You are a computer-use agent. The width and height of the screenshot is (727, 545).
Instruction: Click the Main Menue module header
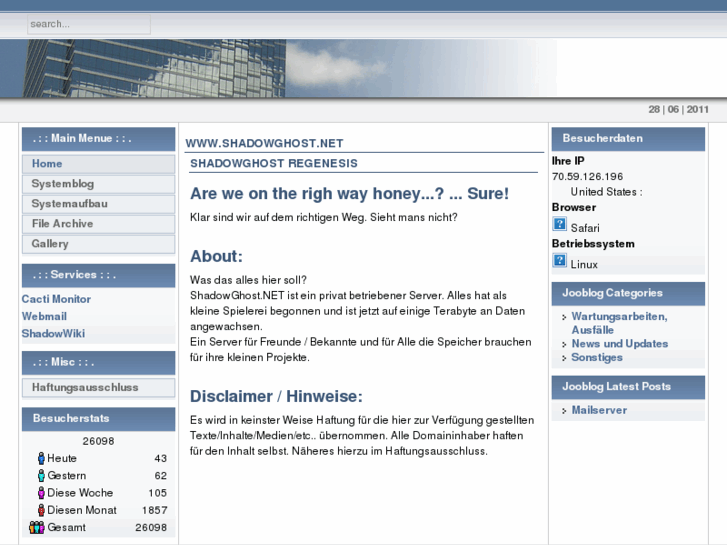[98, 139]
